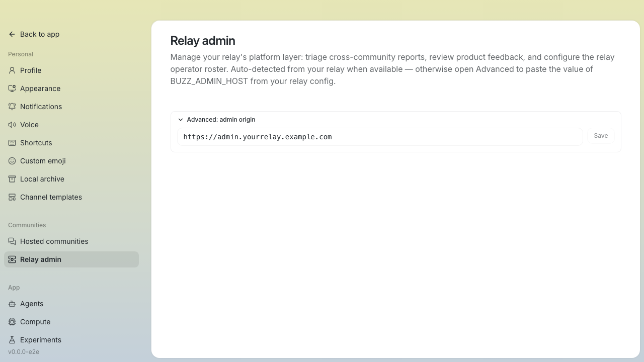Click the Personal section label
The image size is (644, 362).
click(21, 54)
